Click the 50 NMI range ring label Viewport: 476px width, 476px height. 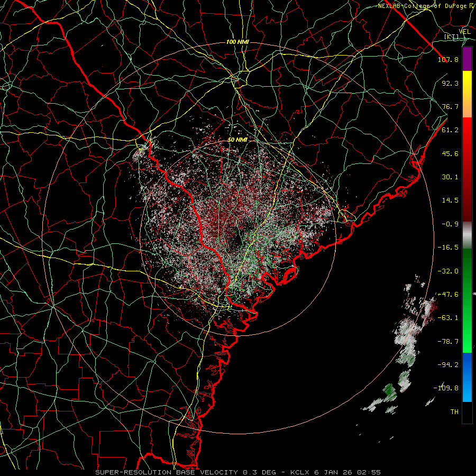[x=237, y=140]
